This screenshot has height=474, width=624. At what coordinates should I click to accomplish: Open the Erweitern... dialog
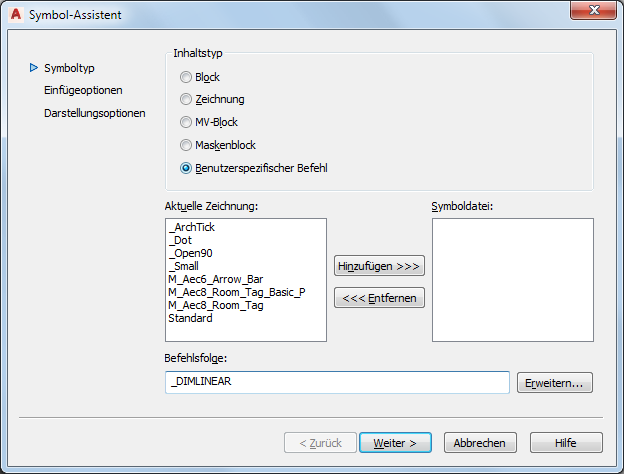click(x=555, y=383)
